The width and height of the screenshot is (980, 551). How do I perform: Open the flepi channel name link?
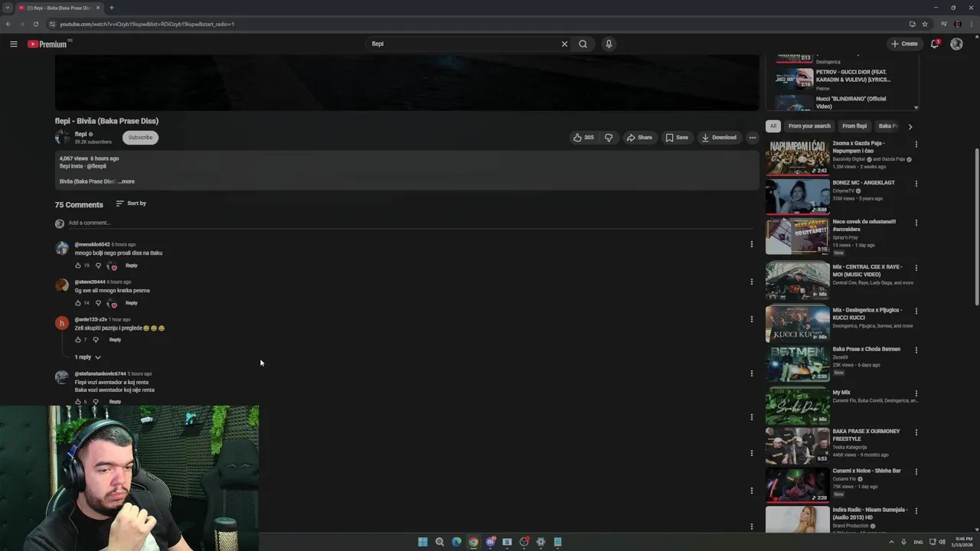coord(80,134)
